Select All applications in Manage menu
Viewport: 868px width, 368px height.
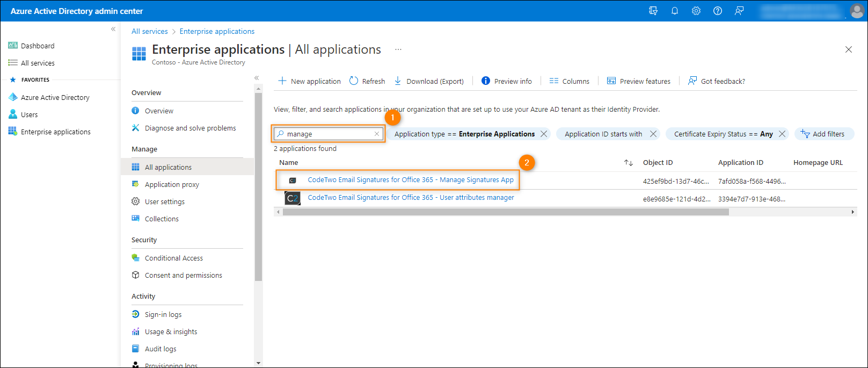[187, 167]
